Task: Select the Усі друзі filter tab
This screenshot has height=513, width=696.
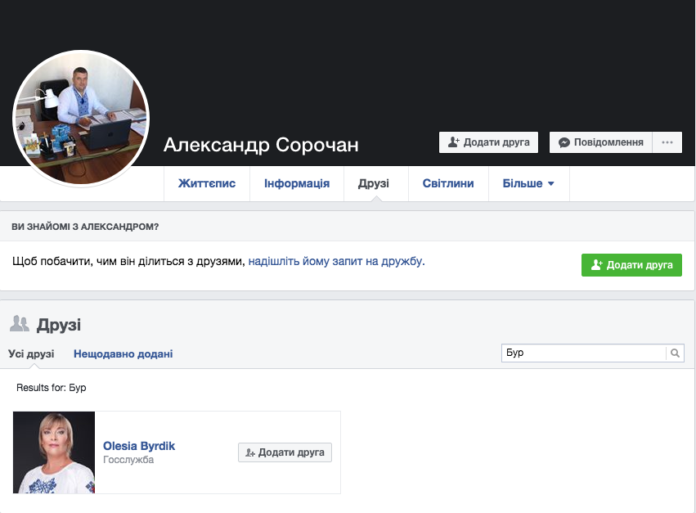Action: coord(31,354)
